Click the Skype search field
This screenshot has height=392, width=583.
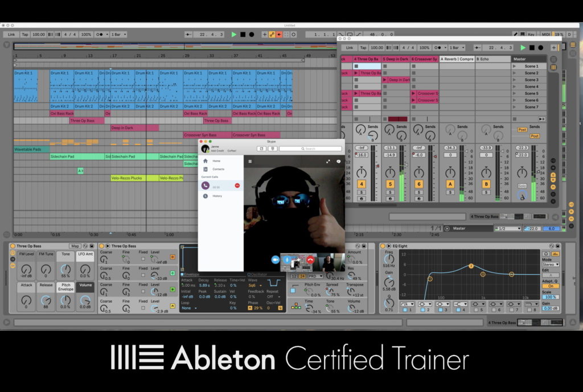(x=310, y=148)
